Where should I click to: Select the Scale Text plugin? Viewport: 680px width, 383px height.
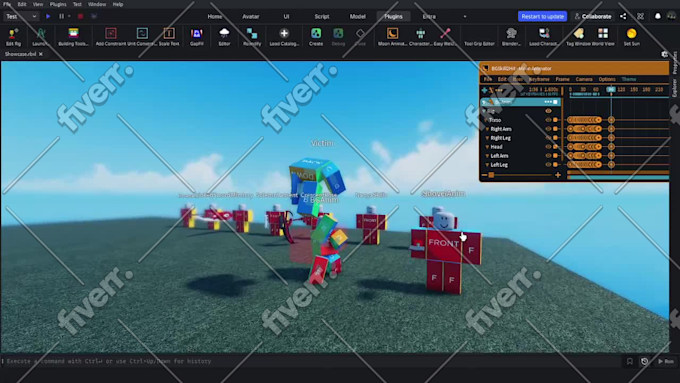tap(169, 37)
